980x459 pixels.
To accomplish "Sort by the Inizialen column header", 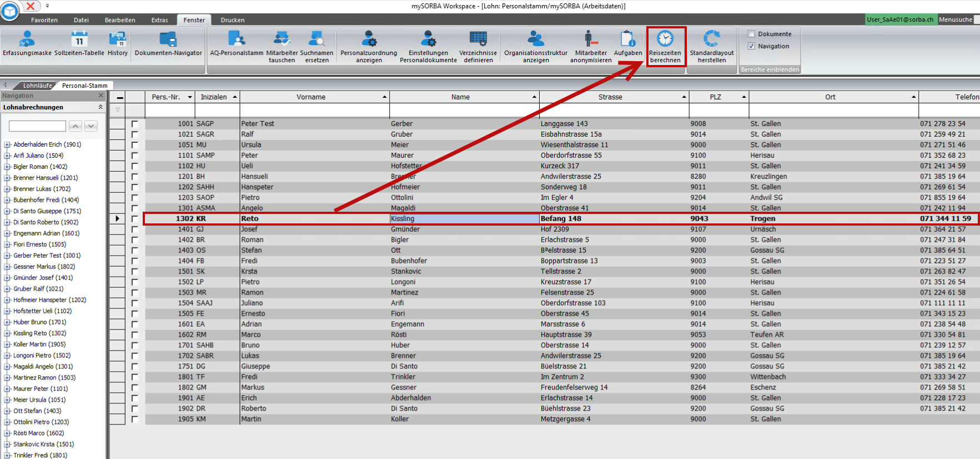I will coord(217,97).
